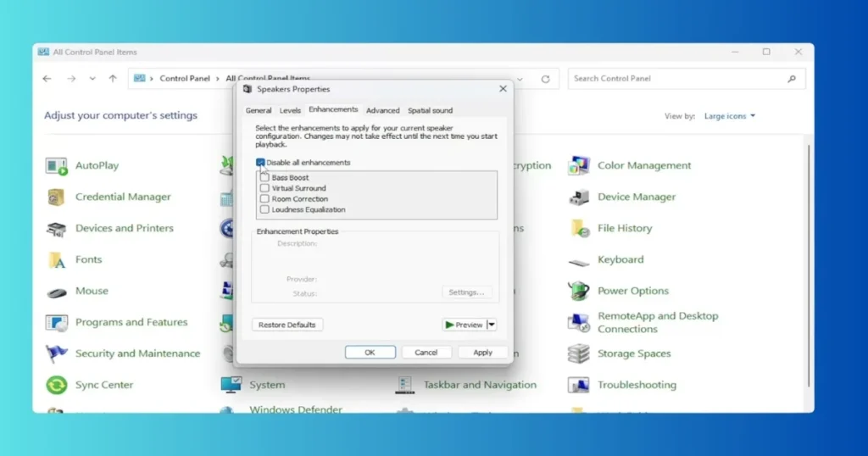
Task: Open the Credential Manager icon
Action: coord(57,197)
